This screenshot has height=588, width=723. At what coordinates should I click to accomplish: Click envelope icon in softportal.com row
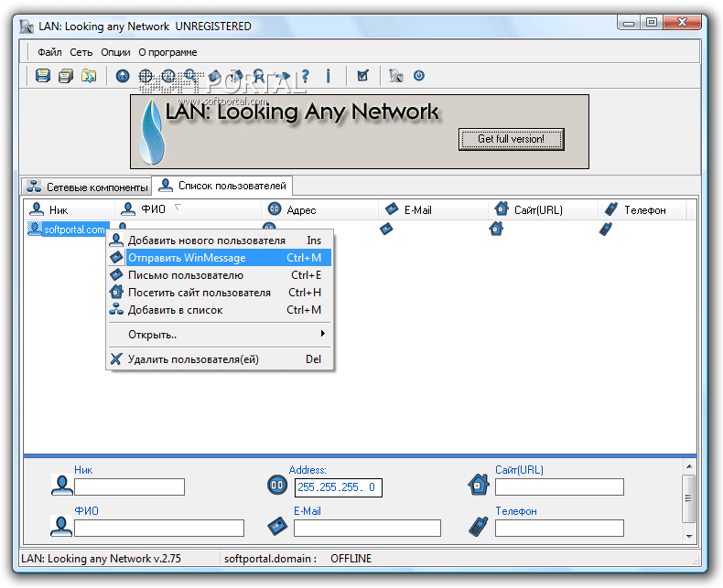(x=386, y=229)
